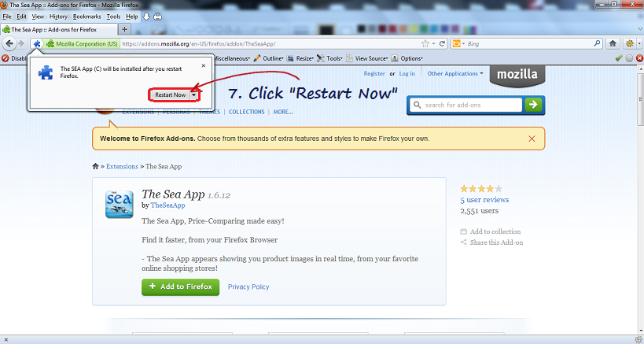Click the mozilla tab logo at top right
This screenshot has height=344, width=644.
tap(517, 76)
